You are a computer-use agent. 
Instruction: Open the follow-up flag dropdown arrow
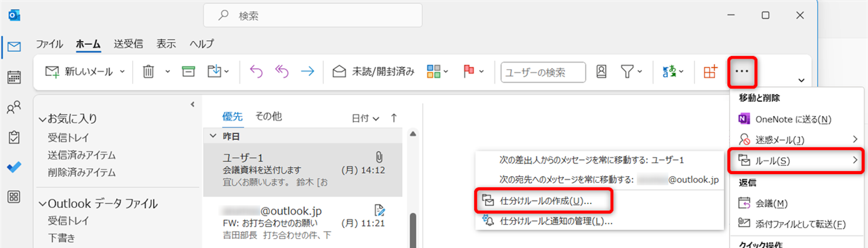tap(481, 71)
